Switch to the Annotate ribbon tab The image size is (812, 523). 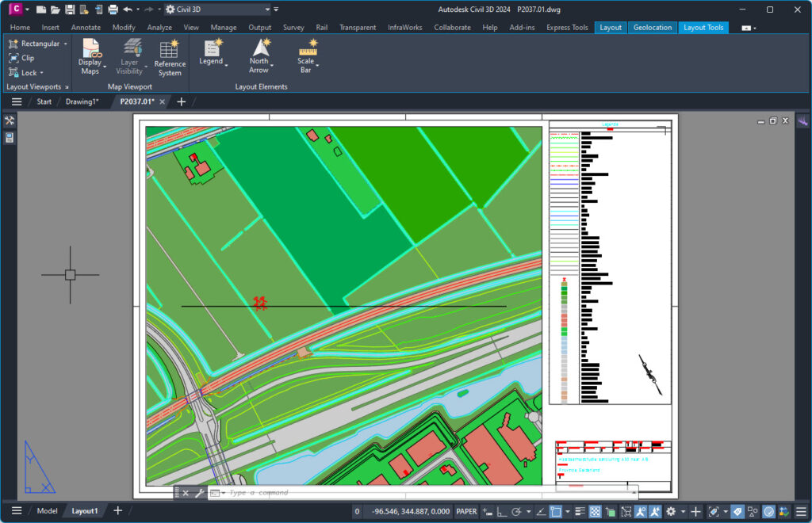[x=86, y=28]
